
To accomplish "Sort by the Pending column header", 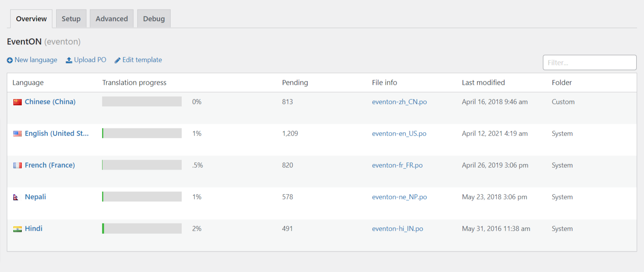I will click(295, 83).
